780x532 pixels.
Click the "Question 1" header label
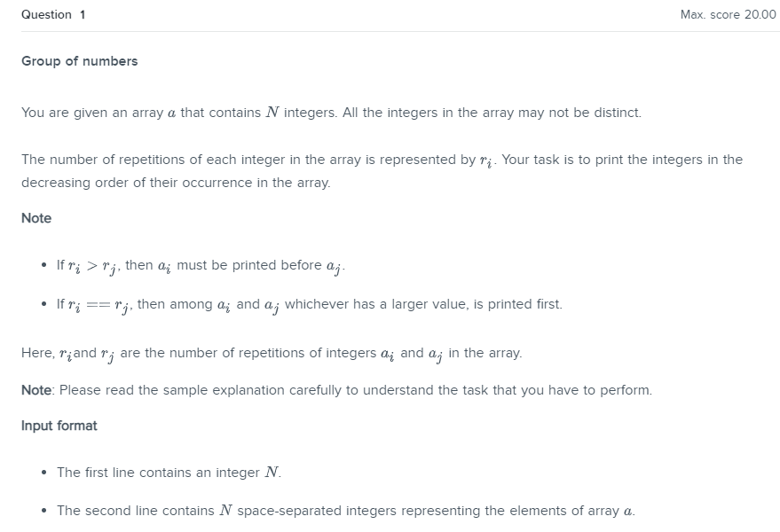tap(53, 14)
